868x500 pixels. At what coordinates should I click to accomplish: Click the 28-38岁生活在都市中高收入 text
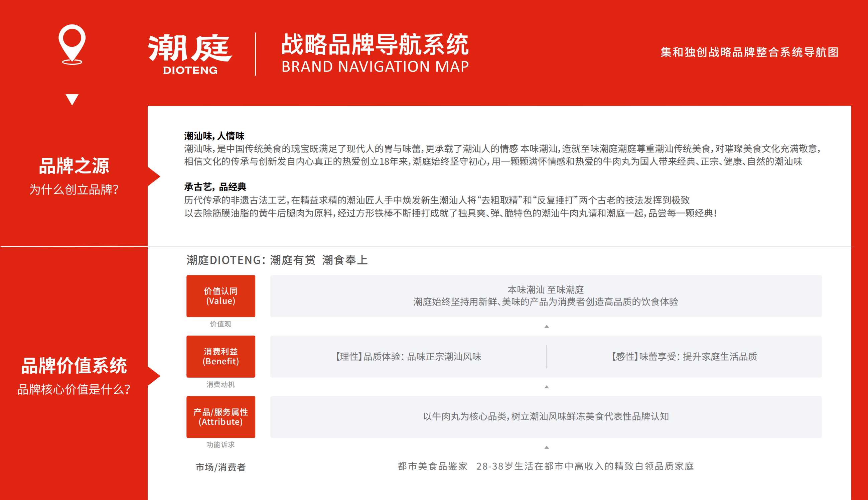point(585,466)
